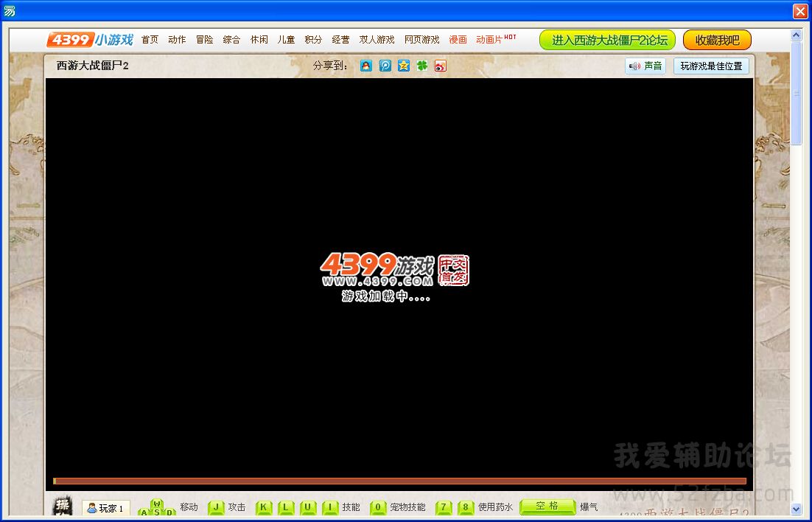Click the 西游大战僵尸2 game title

tap(92, 66)
